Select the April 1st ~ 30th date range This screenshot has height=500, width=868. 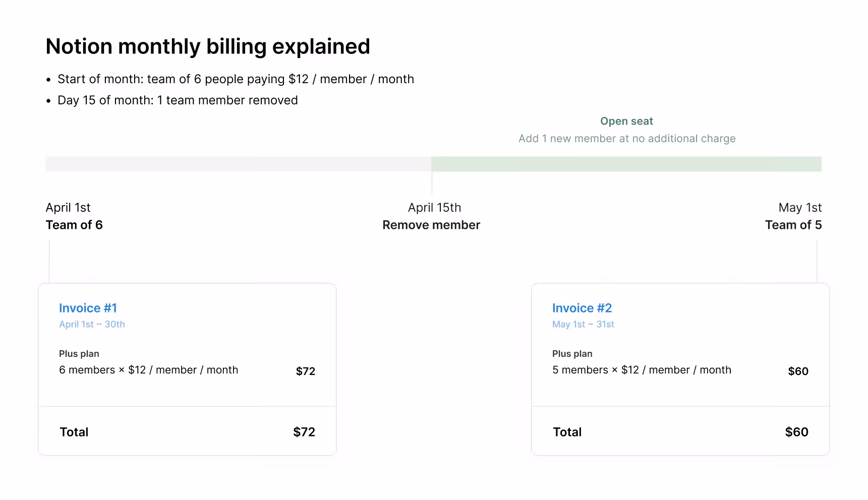pos(92,324)
